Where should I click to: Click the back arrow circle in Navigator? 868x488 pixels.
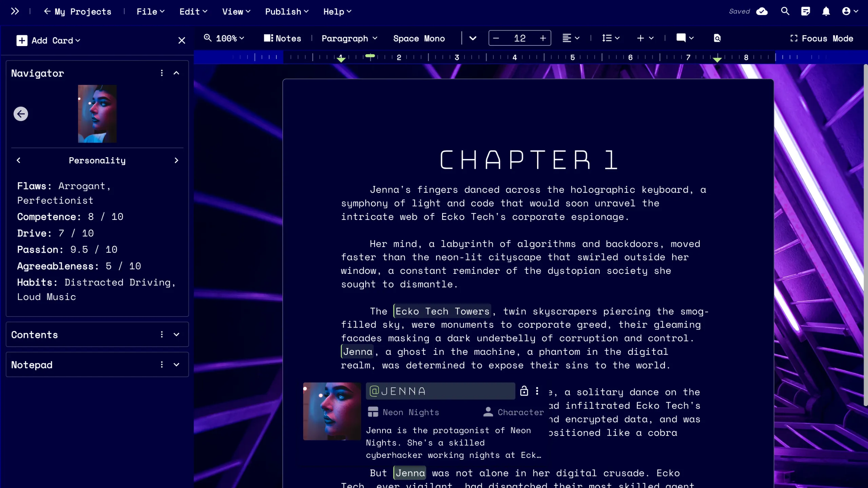tap(21, 114)
